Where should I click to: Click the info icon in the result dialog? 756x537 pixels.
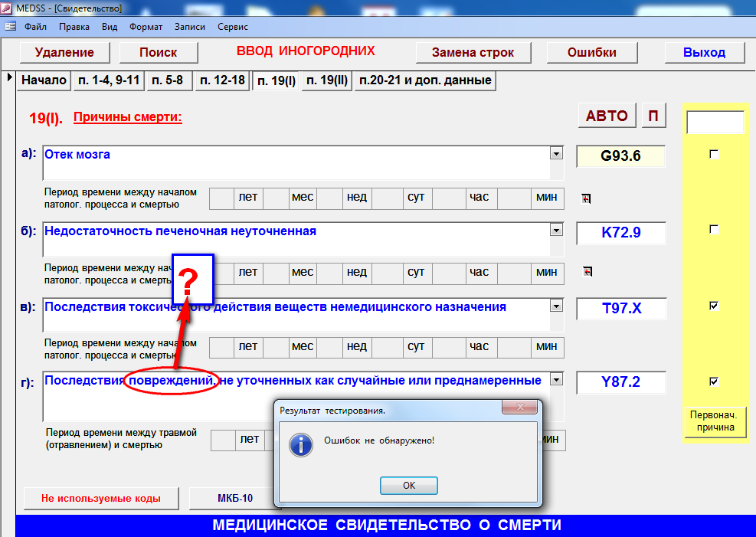(301, 444)
